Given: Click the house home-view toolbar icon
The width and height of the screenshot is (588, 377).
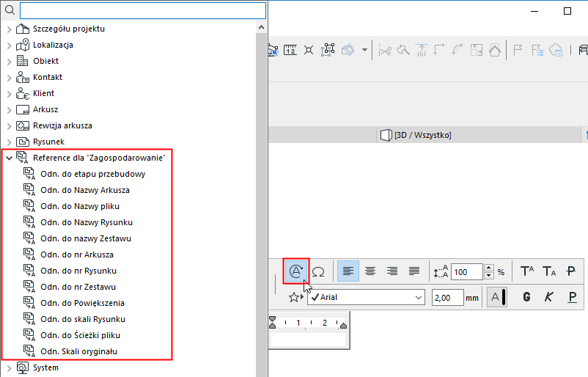Looking at the screenshot, I should 495,50.
